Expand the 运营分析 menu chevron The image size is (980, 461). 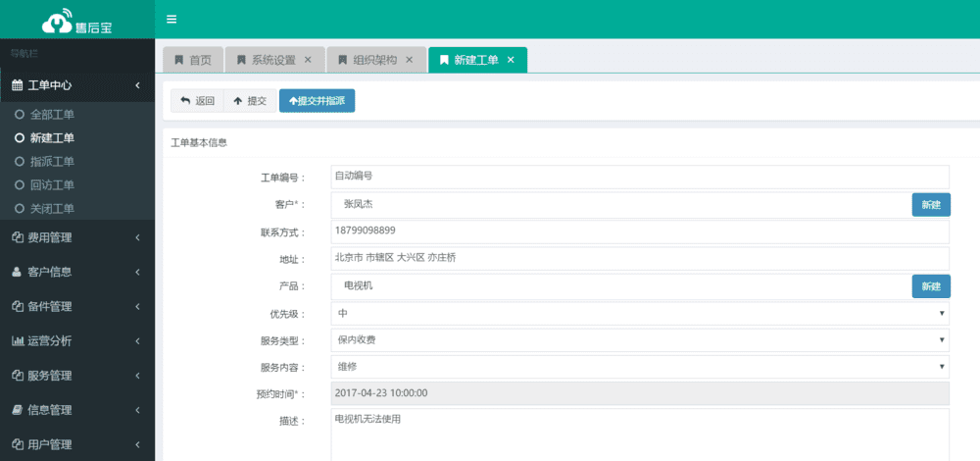(137, 341)
